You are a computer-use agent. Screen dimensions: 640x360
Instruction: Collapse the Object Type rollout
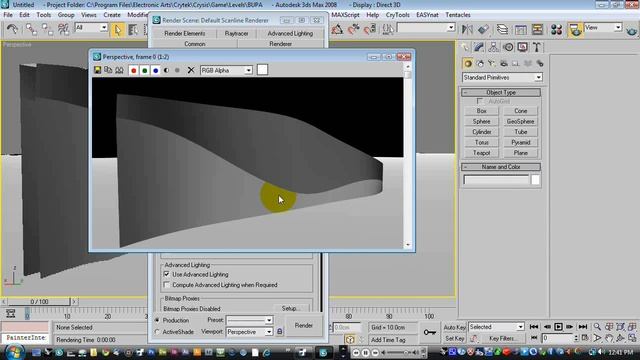(x=501, y=93)
